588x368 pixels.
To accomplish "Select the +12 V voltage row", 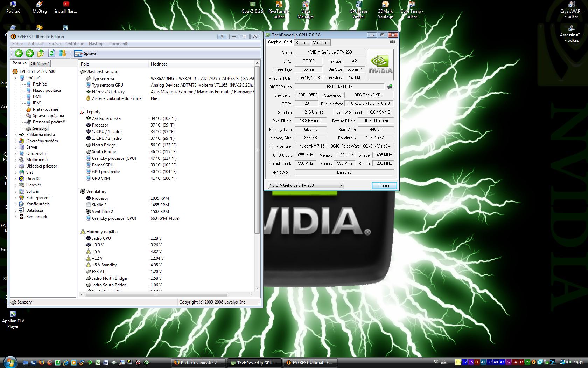I will (x=167, y=258).
